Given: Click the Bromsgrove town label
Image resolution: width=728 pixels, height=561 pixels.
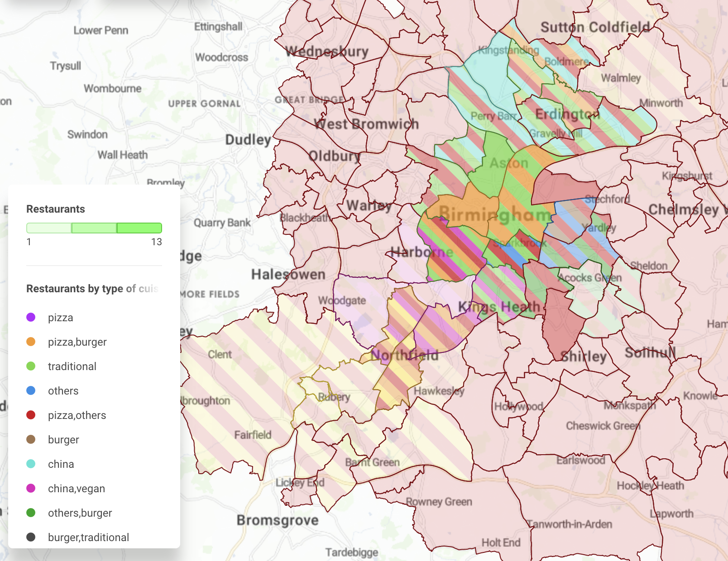Looking at the screenshot, I should tap(278, 520).
